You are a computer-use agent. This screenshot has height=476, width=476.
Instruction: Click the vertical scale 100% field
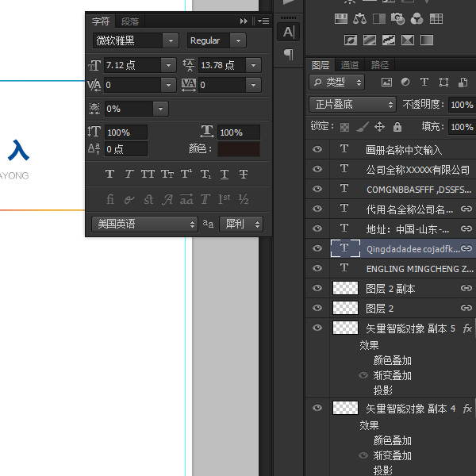(126, 132)
